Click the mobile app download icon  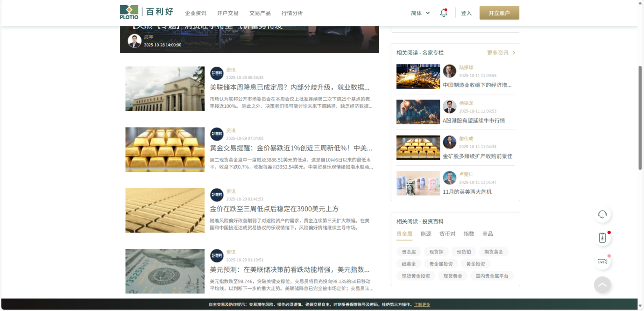pos(602,238)
